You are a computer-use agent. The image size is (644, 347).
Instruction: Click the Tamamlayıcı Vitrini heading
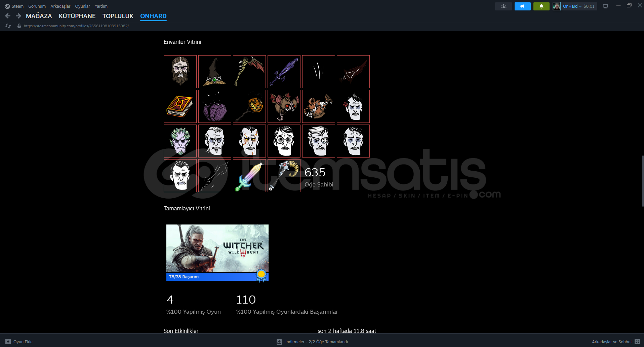[187, 208]
